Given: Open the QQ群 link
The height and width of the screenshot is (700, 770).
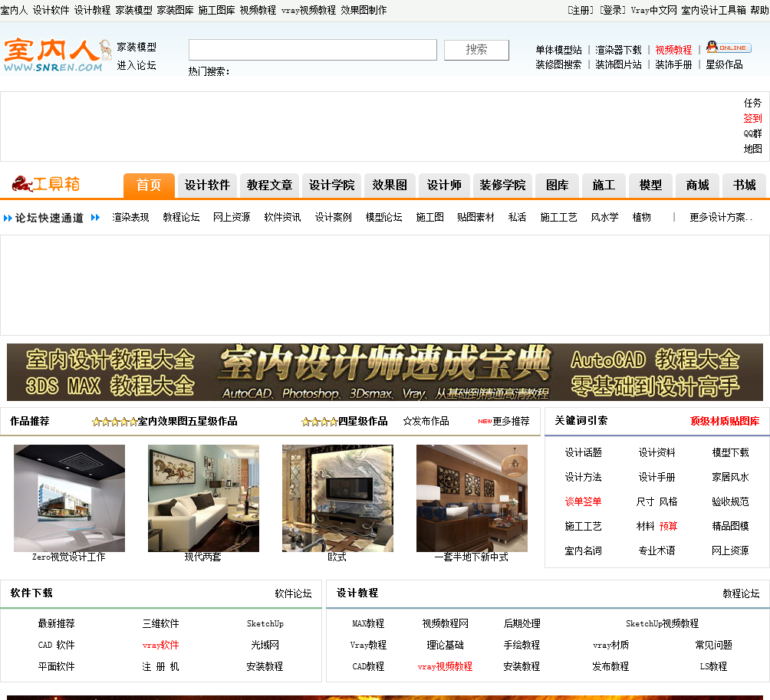Looking at the screenshot, I should (752, 133).
